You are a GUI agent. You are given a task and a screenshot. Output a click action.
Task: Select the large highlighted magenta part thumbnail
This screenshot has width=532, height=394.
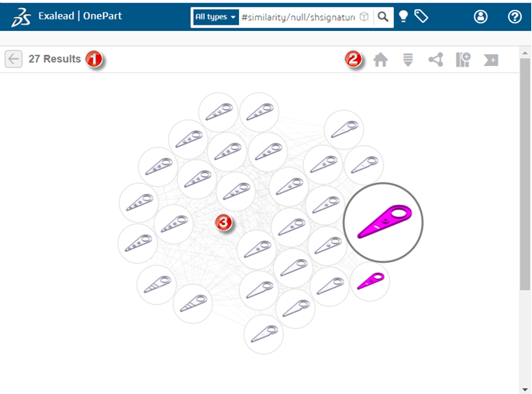(x=383, y=223)
